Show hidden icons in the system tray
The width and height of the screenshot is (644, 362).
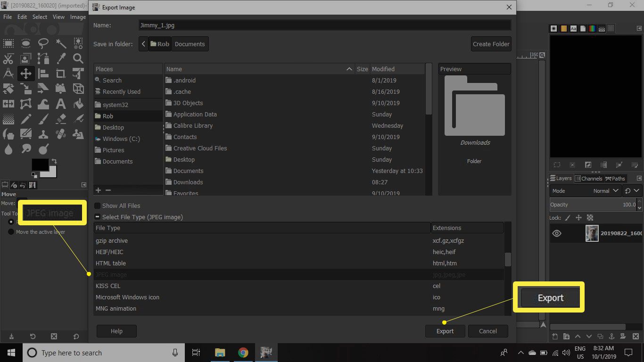(x=520, y=353)
